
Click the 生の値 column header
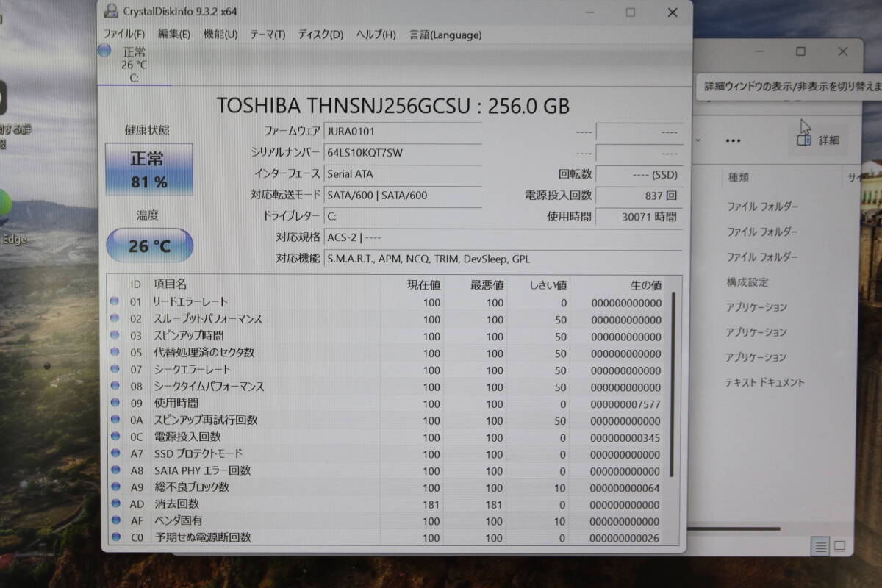[x=646, y=284]
